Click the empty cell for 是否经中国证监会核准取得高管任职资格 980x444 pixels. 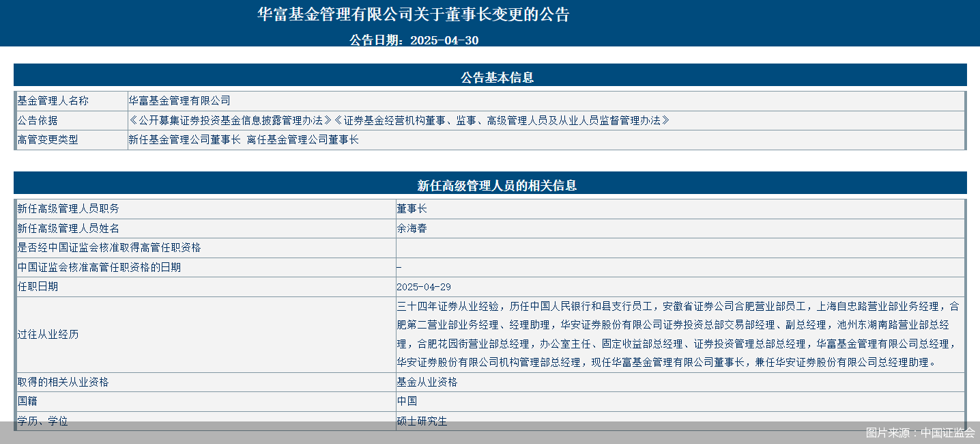pos(679,248)
